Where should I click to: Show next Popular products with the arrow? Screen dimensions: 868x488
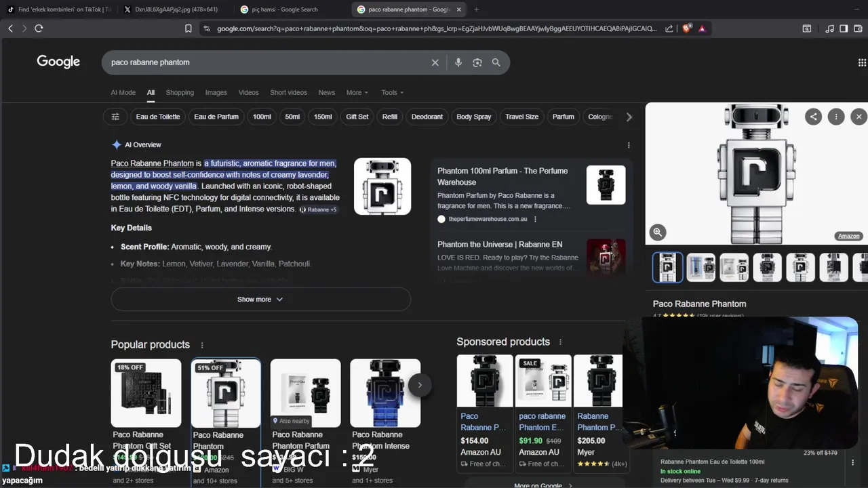[420, 385]
